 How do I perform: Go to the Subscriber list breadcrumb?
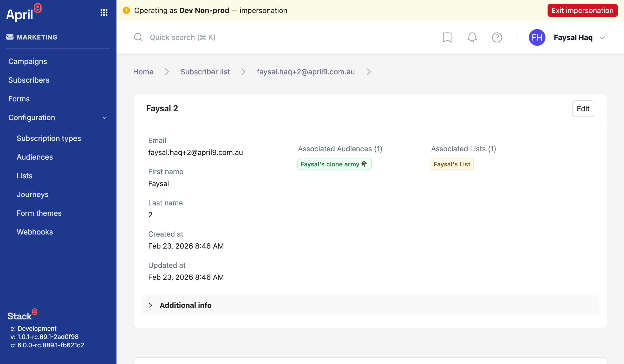205,72
